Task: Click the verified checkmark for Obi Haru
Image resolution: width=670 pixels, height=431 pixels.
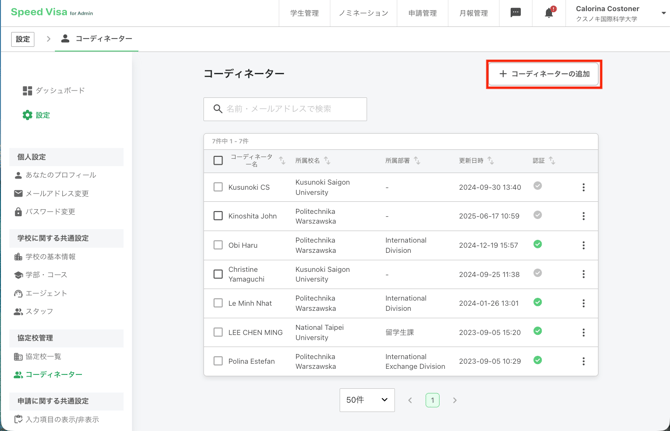Action: tap(538, 244)
